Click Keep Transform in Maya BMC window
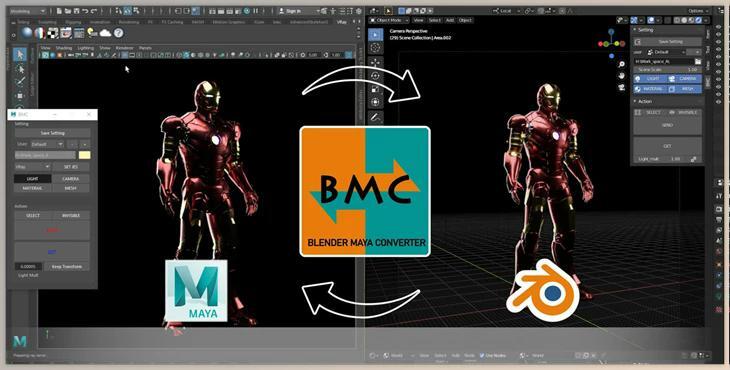Viewport: 730px width, 370px height. coord(67,267)
